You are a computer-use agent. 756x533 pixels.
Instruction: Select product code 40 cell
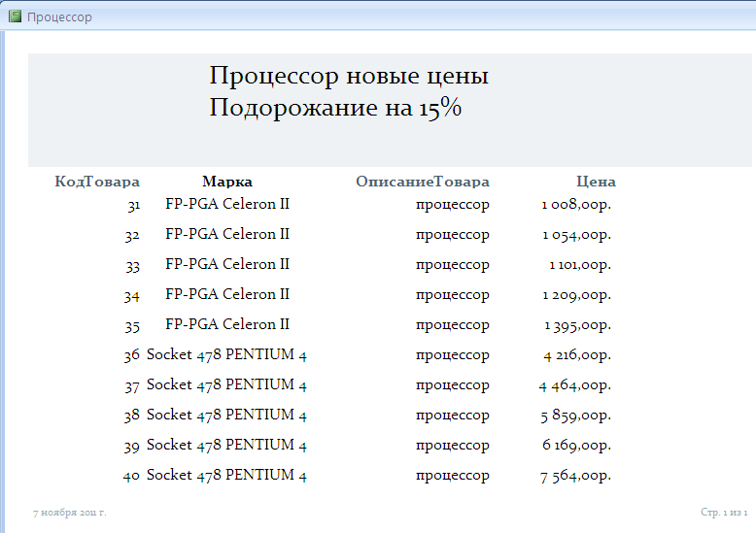(131, 476)
